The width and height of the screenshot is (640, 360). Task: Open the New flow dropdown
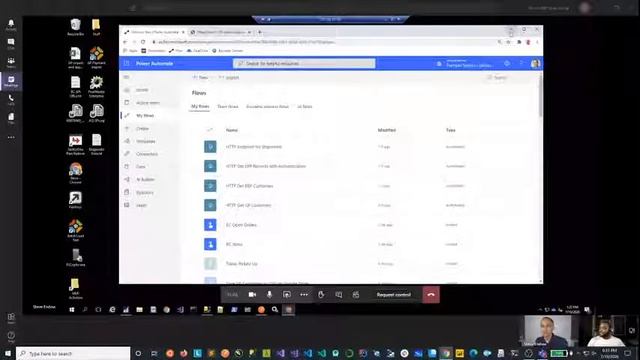click(x=201, y=77)
